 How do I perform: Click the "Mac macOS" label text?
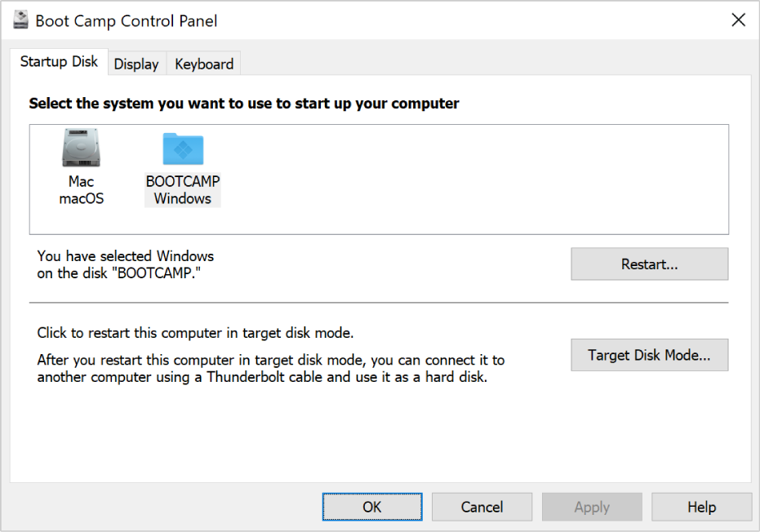(x=81, y=190)
